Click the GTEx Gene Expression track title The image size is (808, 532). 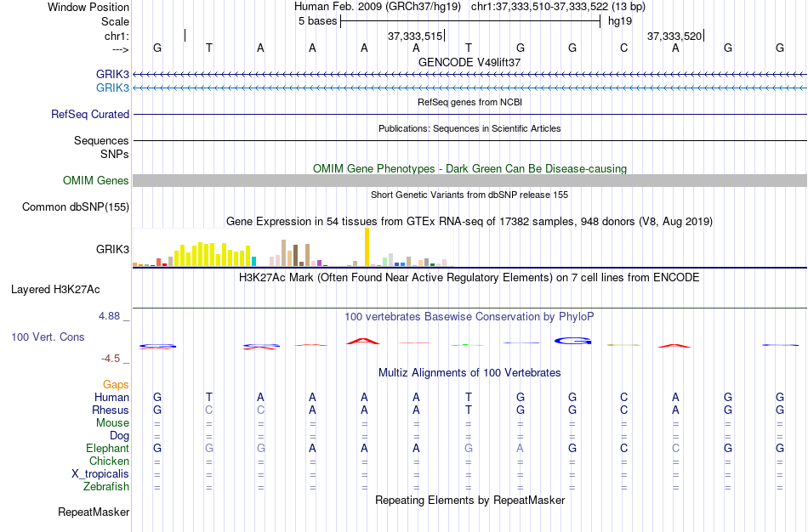[x=469, y=222]
